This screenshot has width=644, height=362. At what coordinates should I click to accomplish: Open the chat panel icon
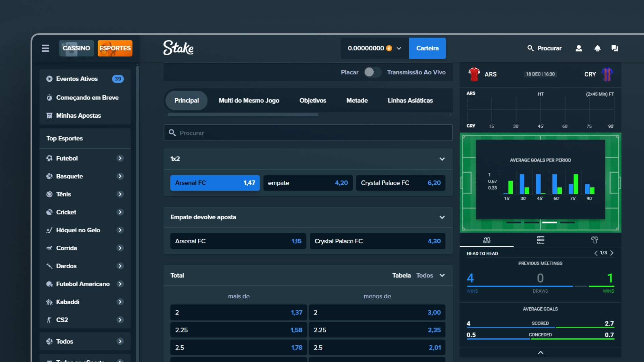click(614, 48)
